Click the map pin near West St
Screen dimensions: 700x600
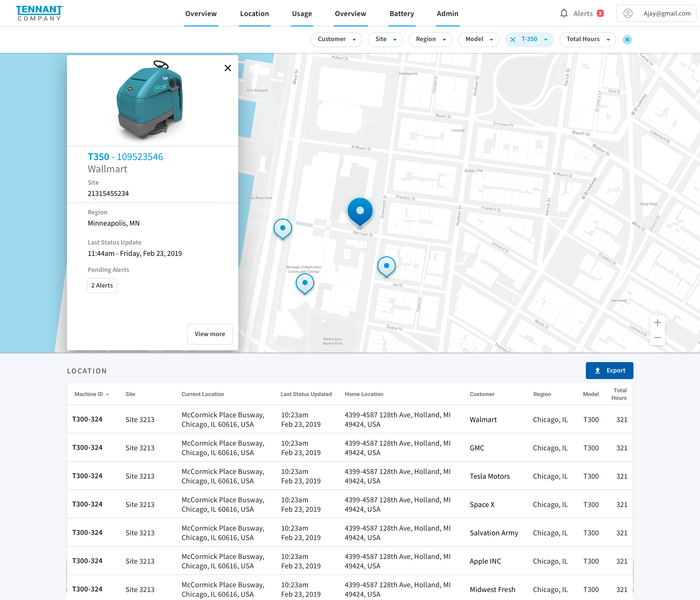click(x=283, y=229)
